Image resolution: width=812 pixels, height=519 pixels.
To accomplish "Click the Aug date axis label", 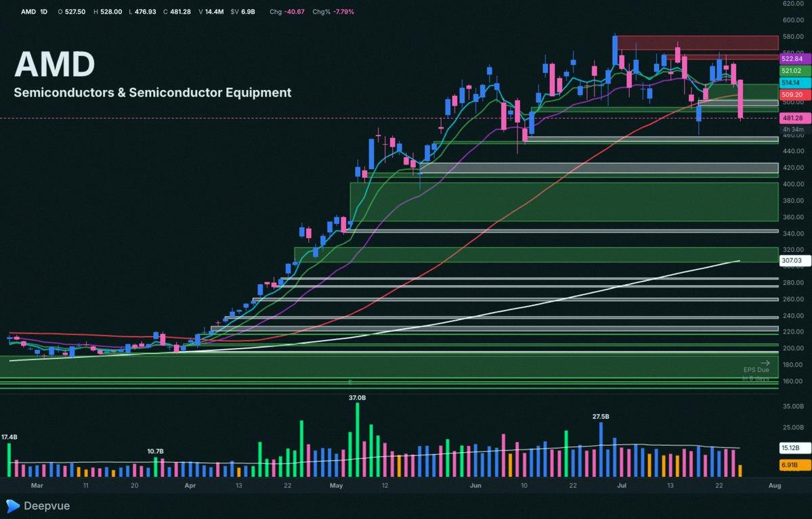I will [x=774, y=485].
